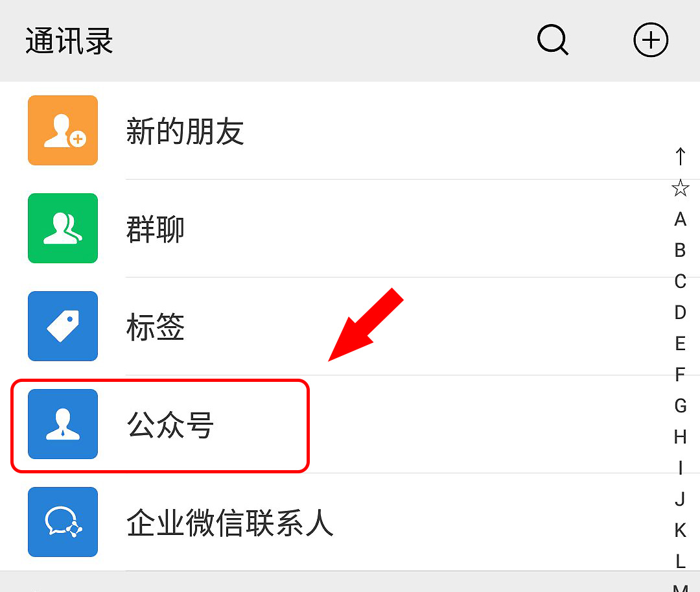
Task: Open 群聊 list entry
Action: coord(350,228)
